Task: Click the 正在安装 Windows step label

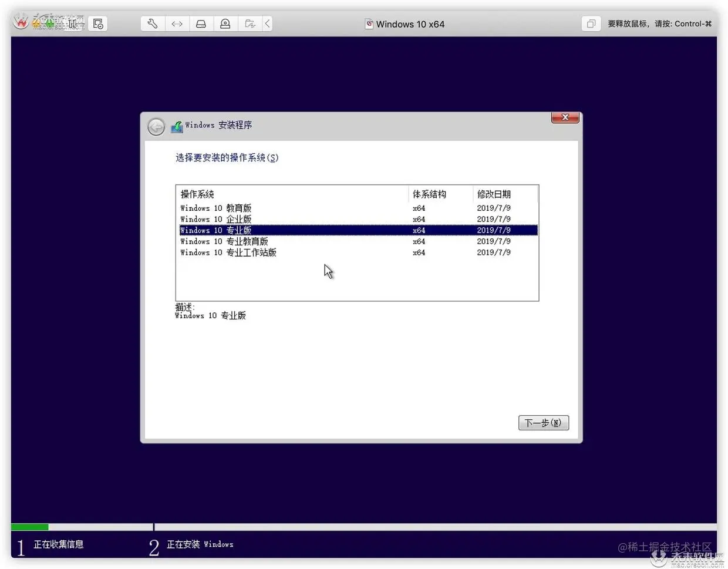Action: click(200, 544)
